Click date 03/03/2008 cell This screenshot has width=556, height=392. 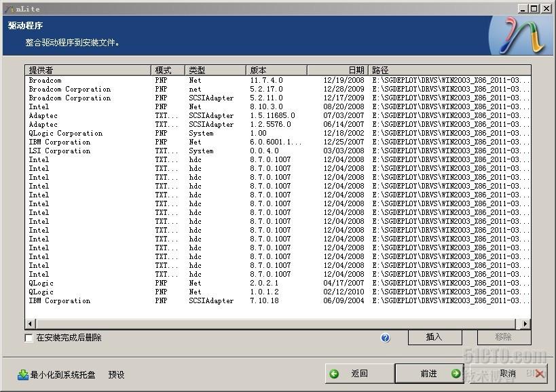pyautogui.click(x=344, y=151)
